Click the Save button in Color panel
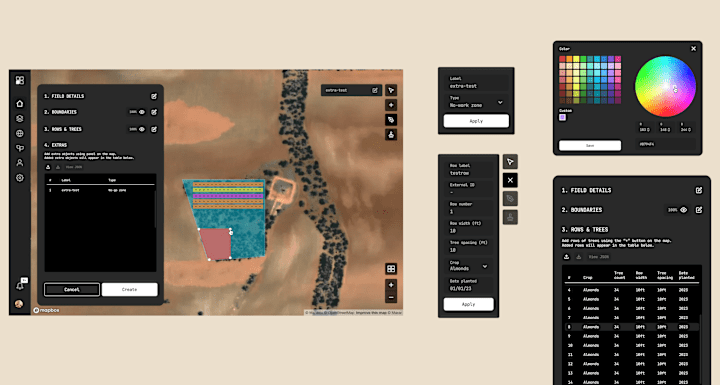The image size is (720, 385). point(590,145)
